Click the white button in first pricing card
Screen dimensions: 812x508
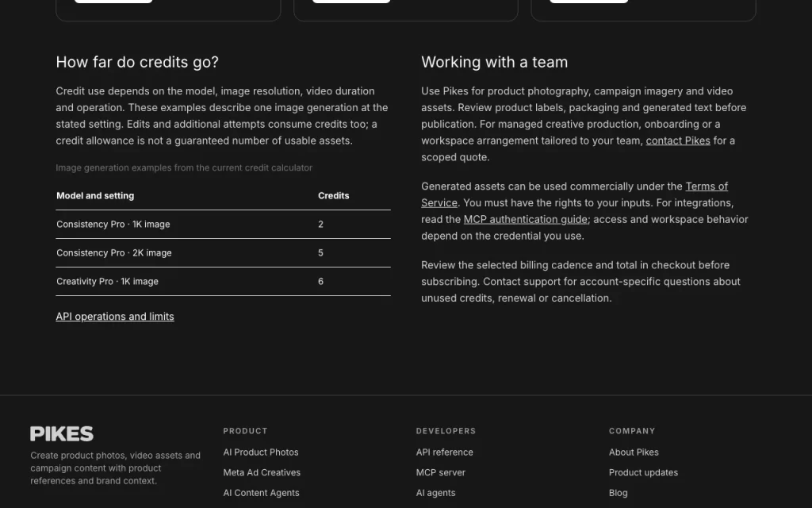click(x=113, y=1)
